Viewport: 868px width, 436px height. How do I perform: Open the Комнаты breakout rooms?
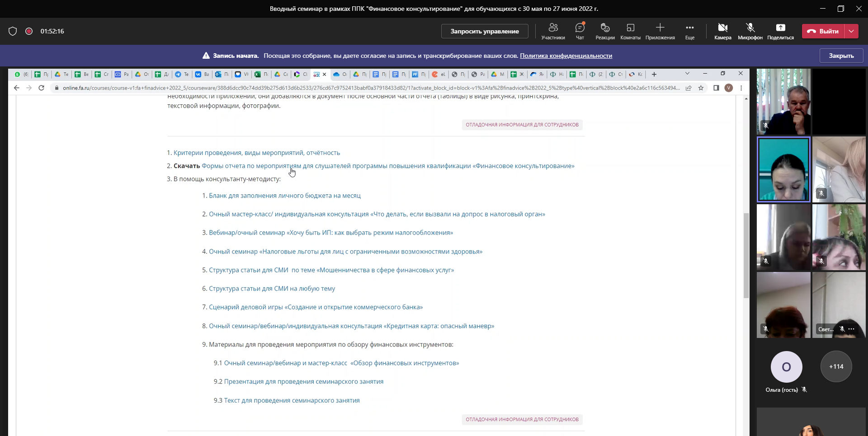pos(630,31)
